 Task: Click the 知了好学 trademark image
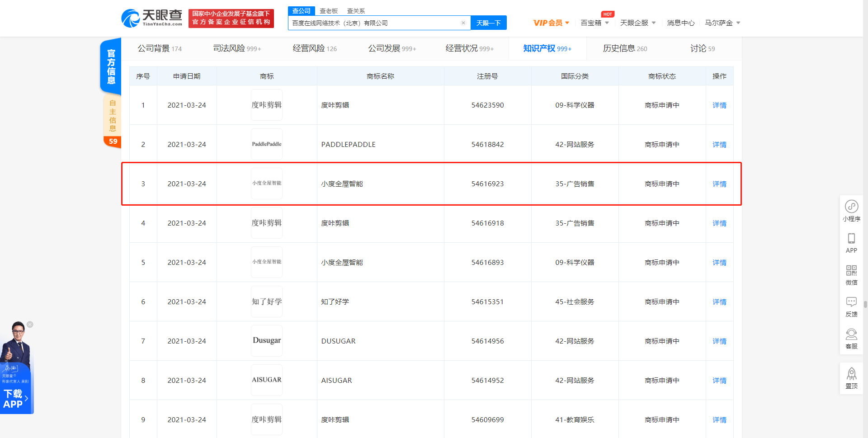click(267, 301)
